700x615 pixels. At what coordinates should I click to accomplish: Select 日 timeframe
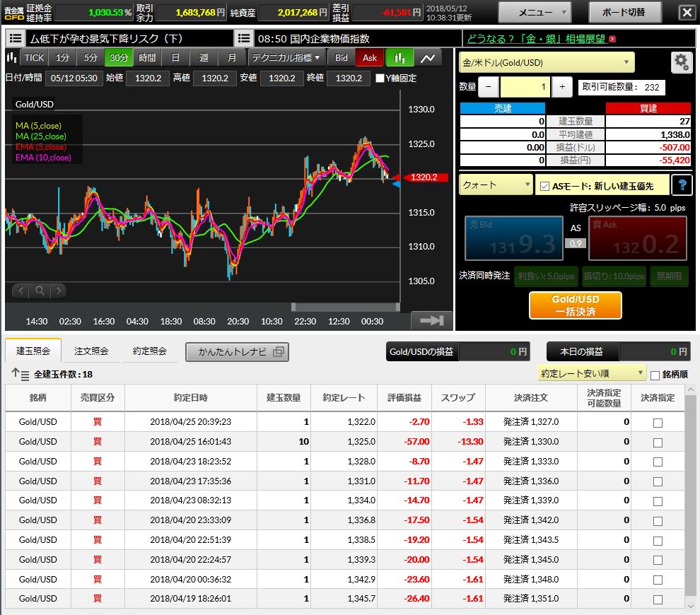coord(175,57)
